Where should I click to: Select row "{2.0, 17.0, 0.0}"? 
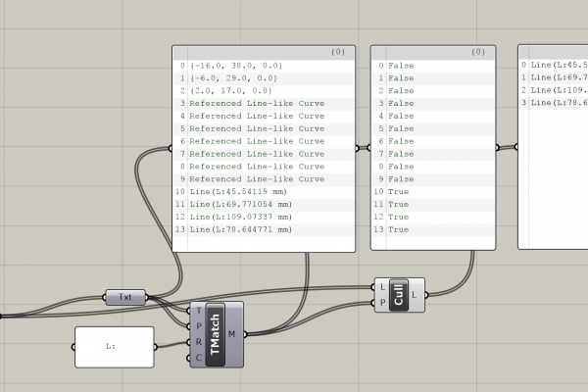point(264,91)
